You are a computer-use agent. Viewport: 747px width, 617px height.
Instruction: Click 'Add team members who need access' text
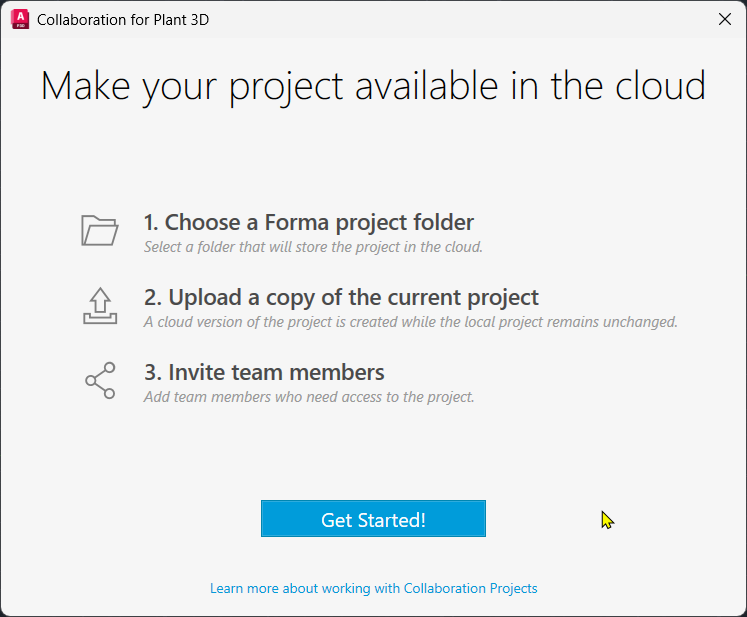coord(309,397)
